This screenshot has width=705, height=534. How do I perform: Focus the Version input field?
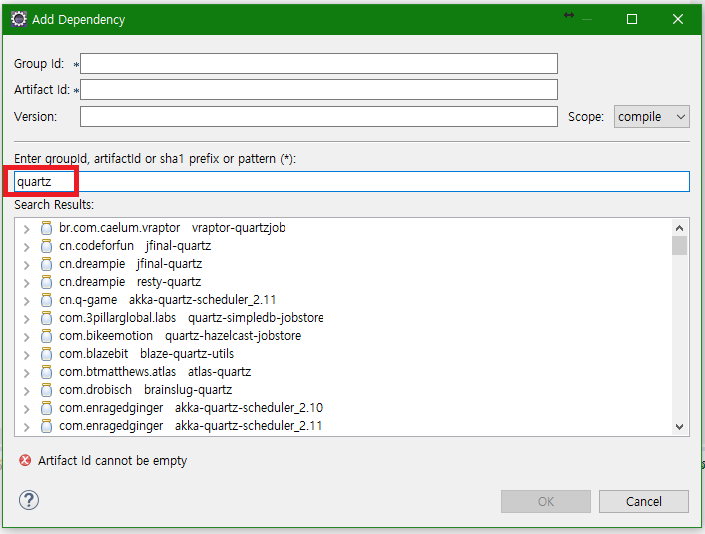319,116
